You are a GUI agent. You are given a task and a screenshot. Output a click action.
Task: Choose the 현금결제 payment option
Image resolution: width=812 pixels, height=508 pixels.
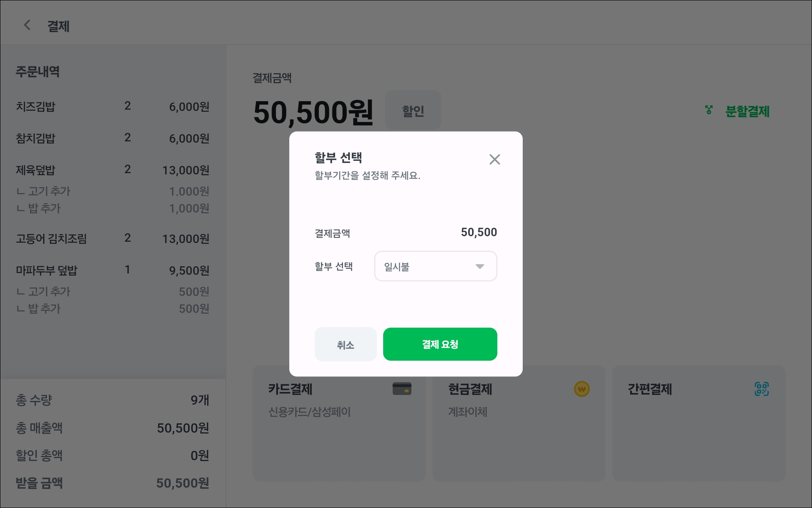point(518,436)
